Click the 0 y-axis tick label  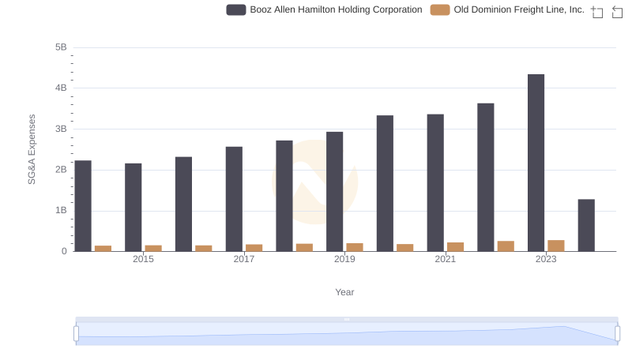(64, 251)
